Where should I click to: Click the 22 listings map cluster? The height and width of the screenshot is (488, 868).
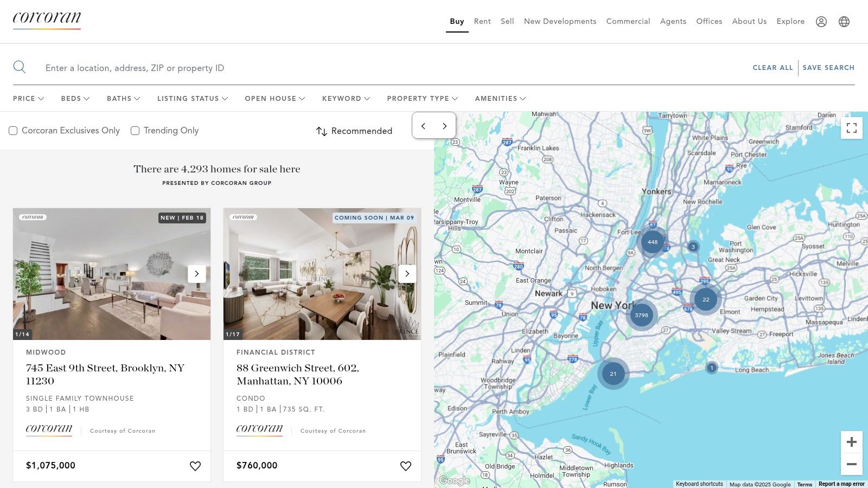coord(706,299)
